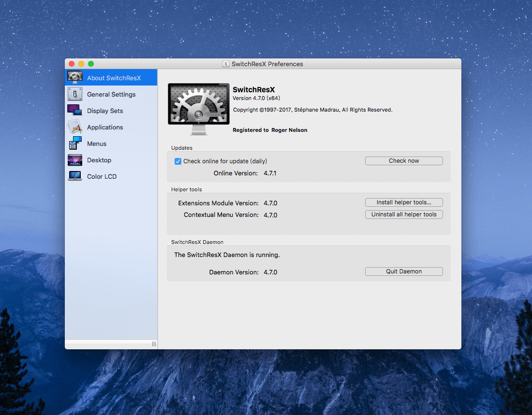Click the Daemon Version value

[x=270, y=272]
